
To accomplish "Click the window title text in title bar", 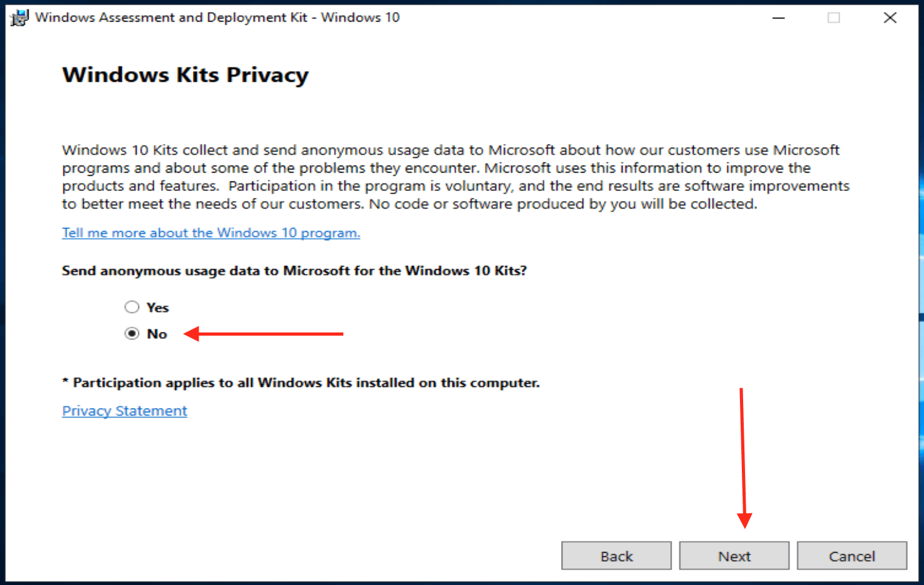I will pos(217,18).
